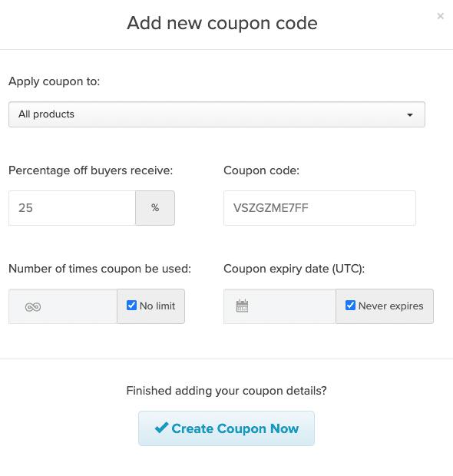Click the caret arrow in the product selector
Viewport: 453px width, 476px height.
410,114
